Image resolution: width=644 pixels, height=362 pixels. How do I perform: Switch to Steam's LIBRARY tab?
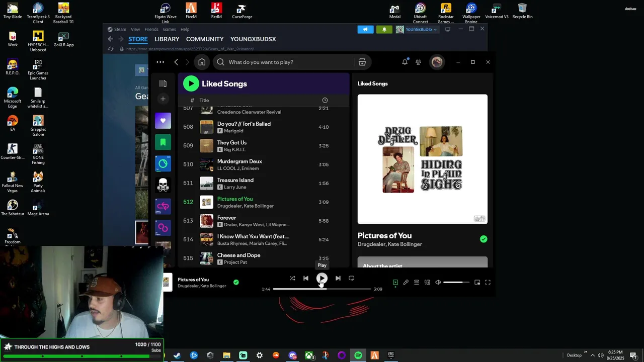click(x=167, y=39)
